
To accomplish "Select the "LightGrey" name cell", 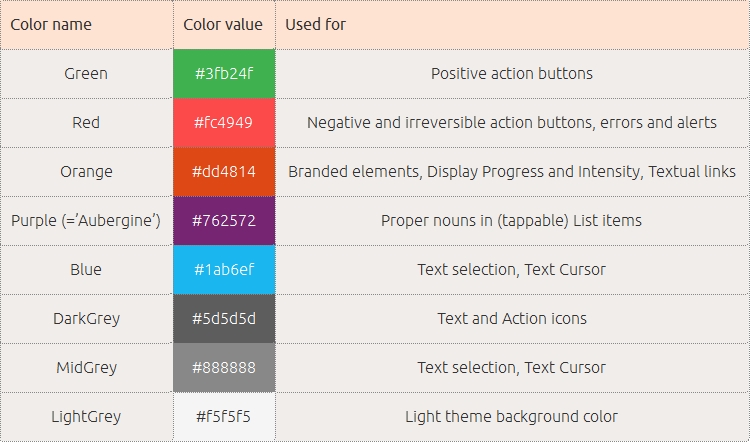I will click(86, 417).
